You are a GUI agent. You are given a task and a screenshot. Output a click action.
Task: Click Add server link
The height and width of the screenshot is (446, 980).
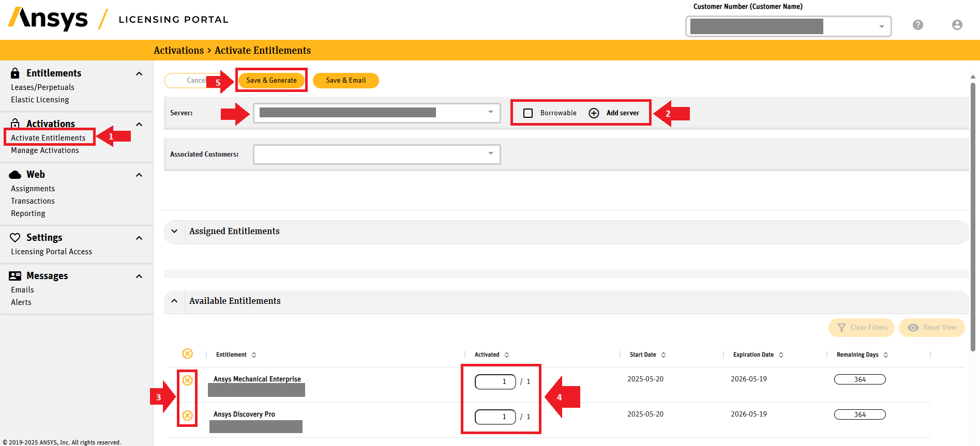click(623, 113)
